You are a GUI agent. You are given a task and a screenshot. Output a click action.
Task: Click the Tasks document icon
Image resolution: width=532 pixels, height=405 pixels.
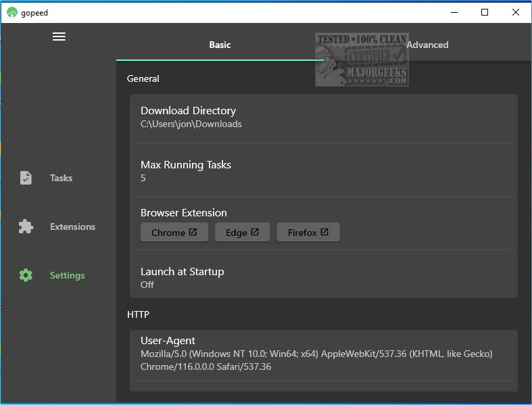pos(26,178)
